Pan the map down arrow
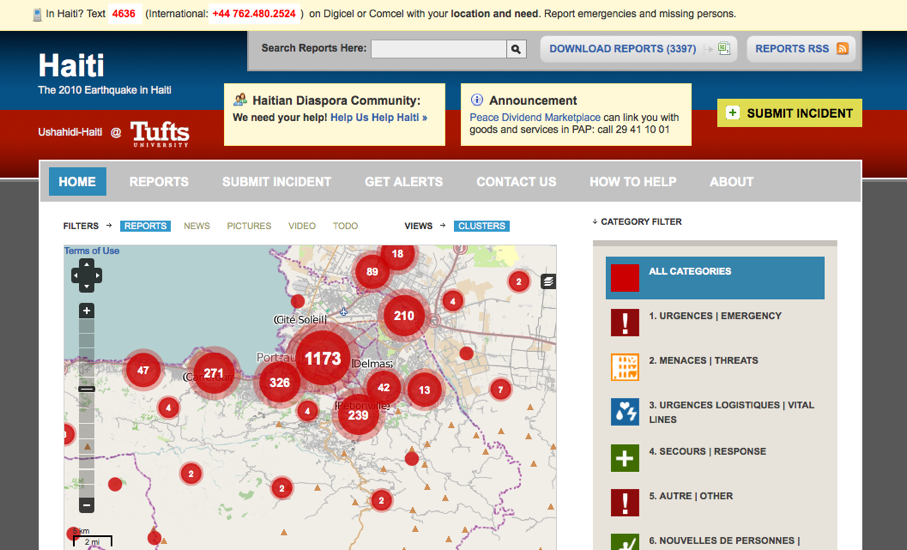The image size is (907, 550). coord(86,287)
